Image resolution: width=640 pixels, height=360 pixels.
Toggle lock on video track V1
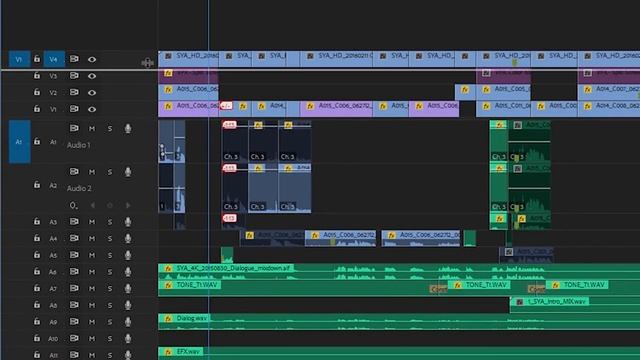[37, 109]
